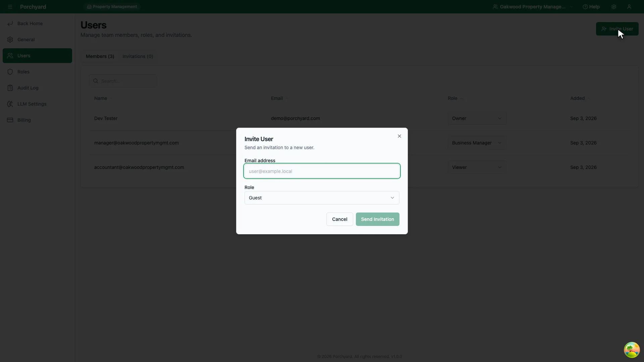Open Billing in the sidebar
This screenshot has width=644, height=362.
[x=37, y=120]
